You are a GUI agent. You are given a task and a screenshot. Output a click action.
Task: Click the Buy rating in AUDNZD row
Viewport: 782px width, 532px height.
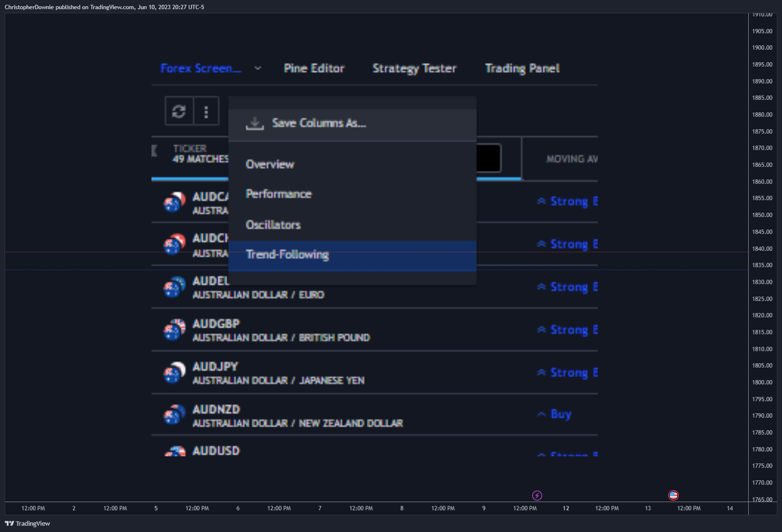click(x=555, y=414)
